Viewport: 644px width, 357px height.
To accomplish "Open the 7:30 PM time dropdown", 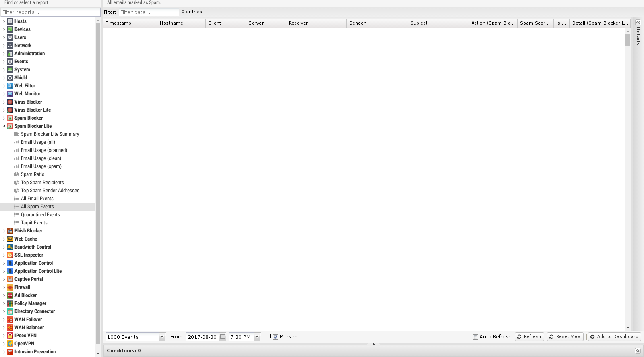I will coord(257,337).
